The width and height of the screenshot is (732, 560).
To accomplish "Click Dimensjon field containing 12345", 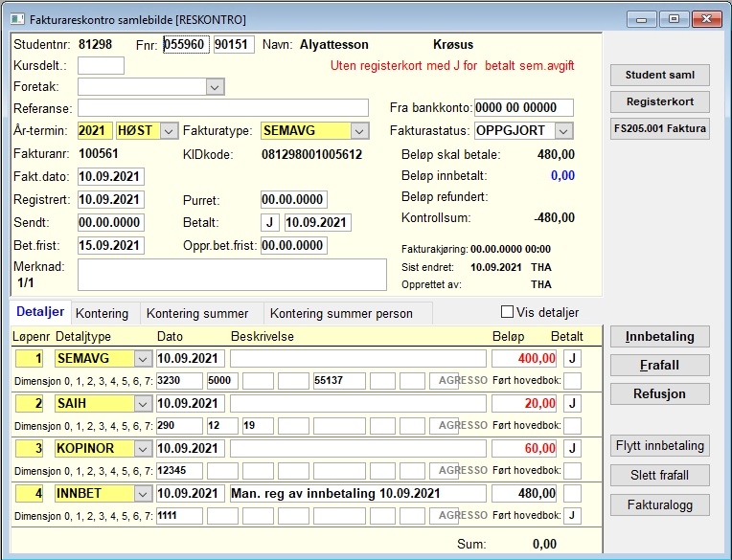I will tap(179, 470).
